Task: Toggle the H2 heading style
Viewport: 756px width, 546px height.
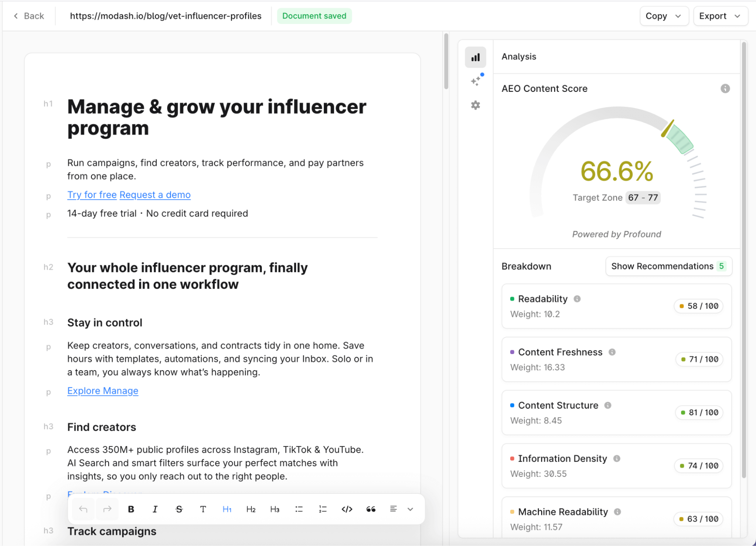Action: click(x=251, y=509)
